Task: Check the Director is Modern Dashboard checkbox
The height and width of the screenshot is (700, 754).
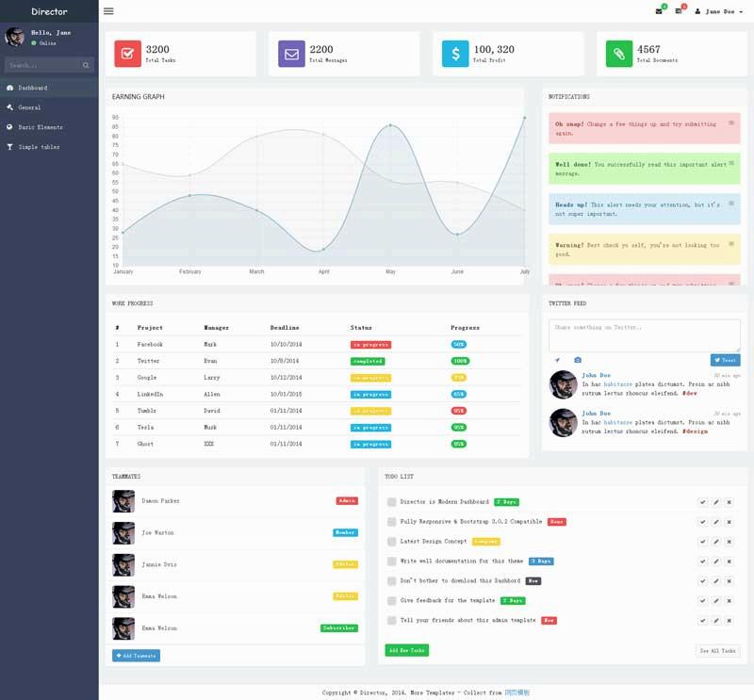Action: 392,502
